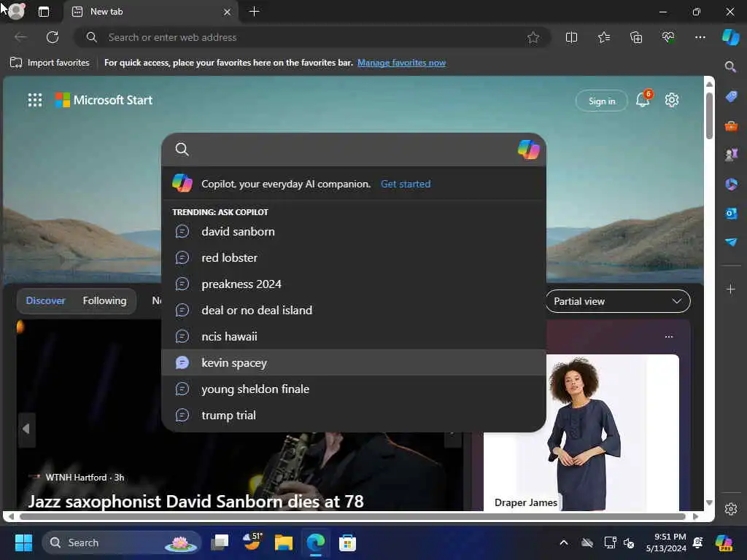This screenshot has height=560, width=747.
Task: Open sidebar Outlook icon
Action: click(x=731, y=213)
